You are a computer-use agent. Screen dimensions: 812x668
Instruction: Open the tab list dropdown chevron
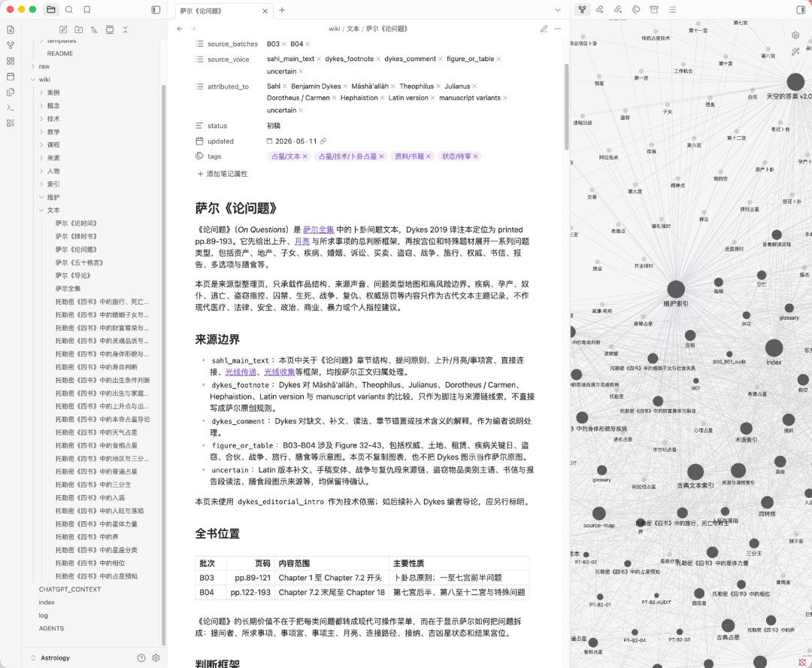point(558,10)
